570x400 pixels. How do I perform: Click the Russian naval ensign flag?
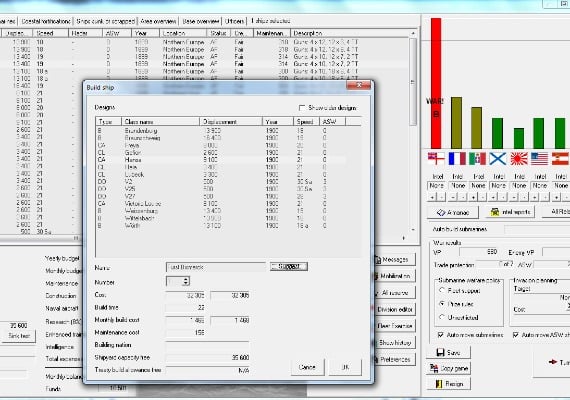tap(498, 159)
